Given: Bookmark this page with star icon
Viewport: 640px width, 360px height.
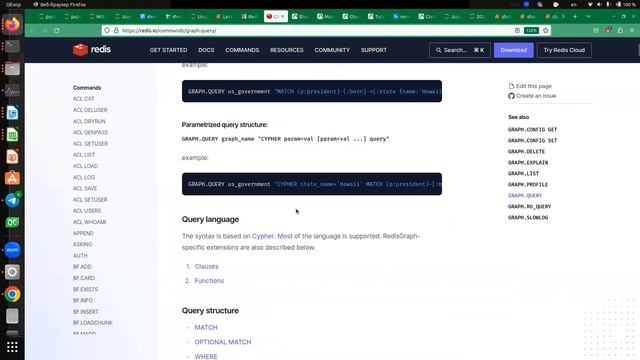Looking at the screenshot, I should (546, 31).
